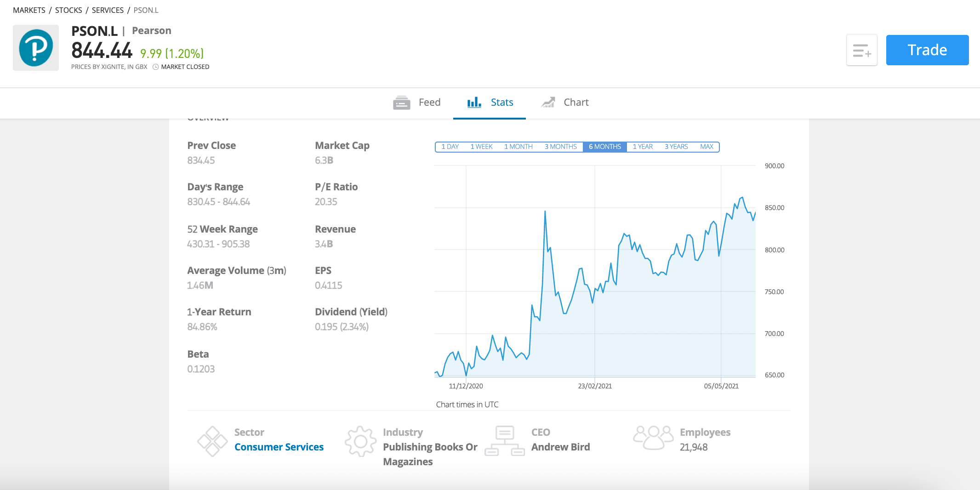Image resolution: width=980 pixels, height=490 pixels.
Task: Click the Chart trend-arrow icon
Action: (x=548, y=103)
